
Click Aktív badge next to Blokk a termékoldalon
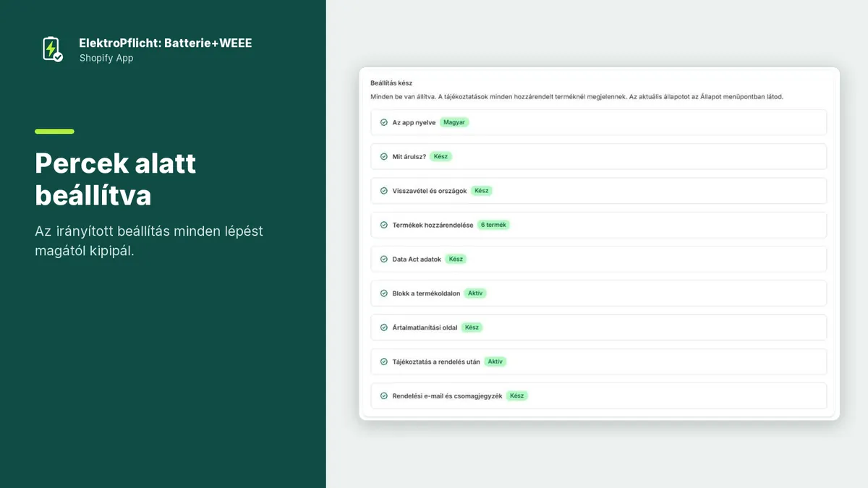(x=475, y=294)
